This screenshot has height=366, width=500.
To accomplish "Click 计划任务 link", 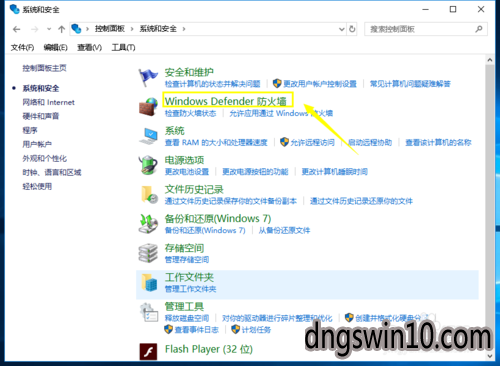I will [256, 330].
